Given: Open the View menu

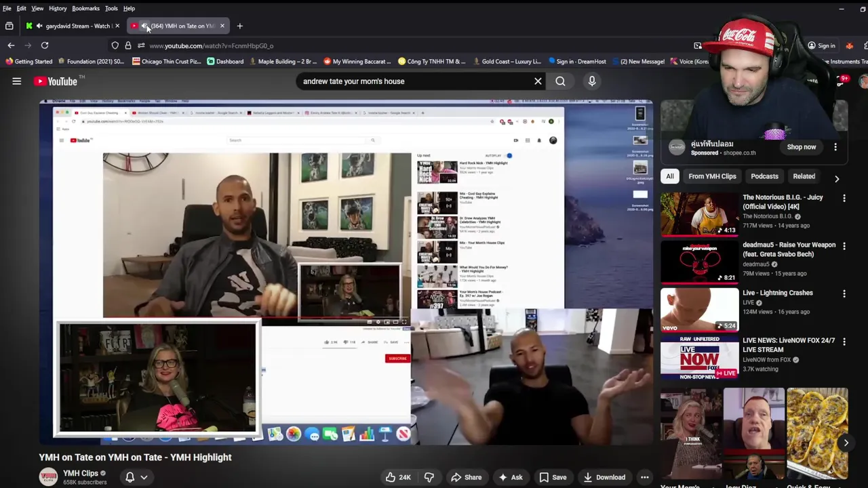Looking at the screenshot, I should point(37,8).
